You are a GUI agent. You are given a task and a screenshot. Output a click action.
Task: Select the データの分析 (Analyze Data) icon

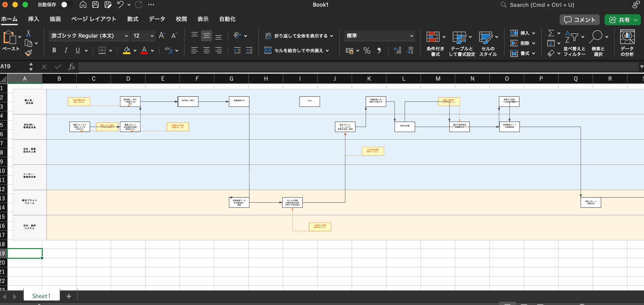pos(627,43)
